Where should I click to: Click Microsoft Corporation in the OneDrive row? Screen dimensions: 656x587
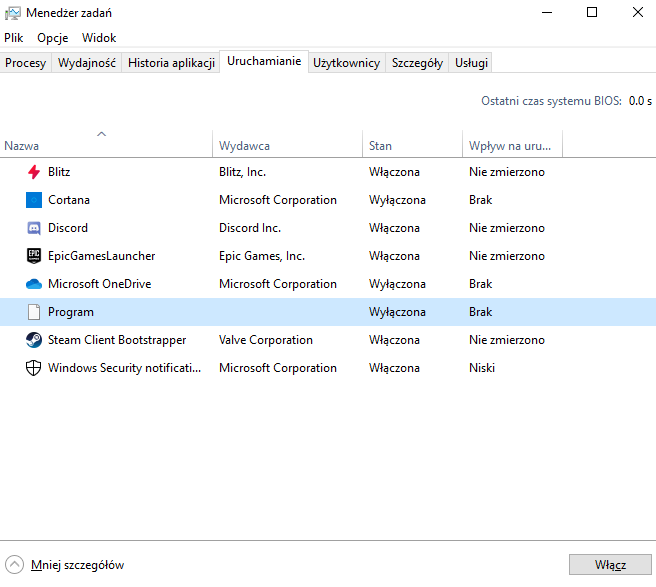tap(278, 284)
